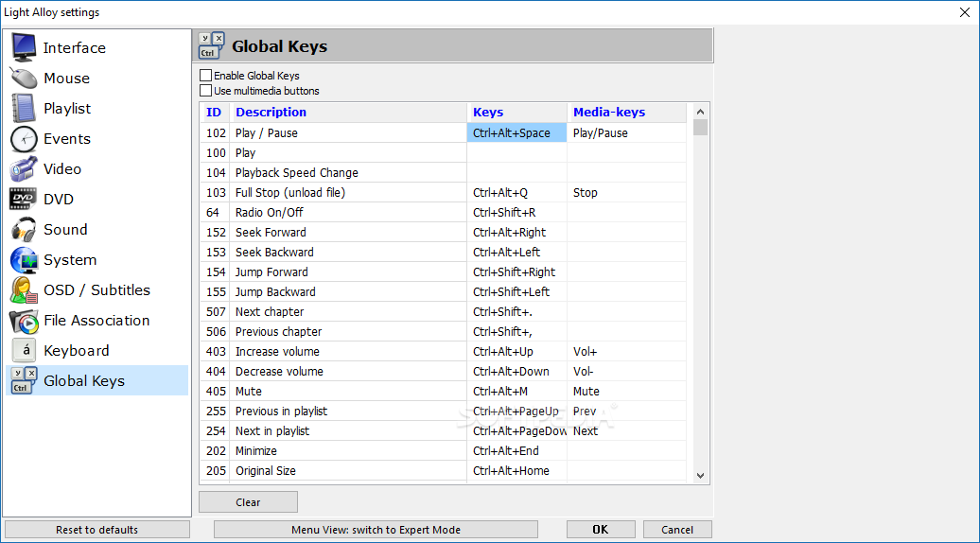The width and height of the screenshot is (980, 543).
Task: Click the 'Vol+' media-key cell
Action: 626,352
